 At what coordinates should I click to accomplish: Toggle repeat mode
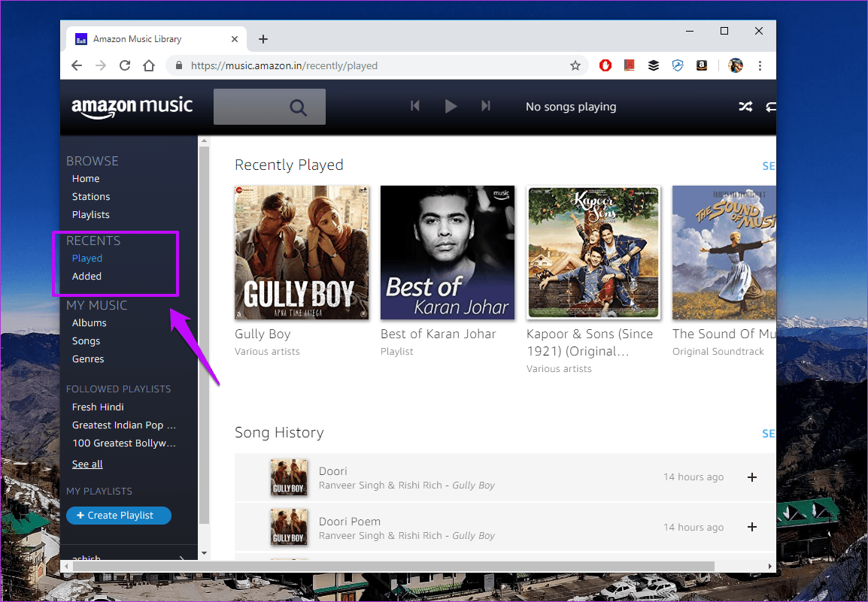(770, 107)
